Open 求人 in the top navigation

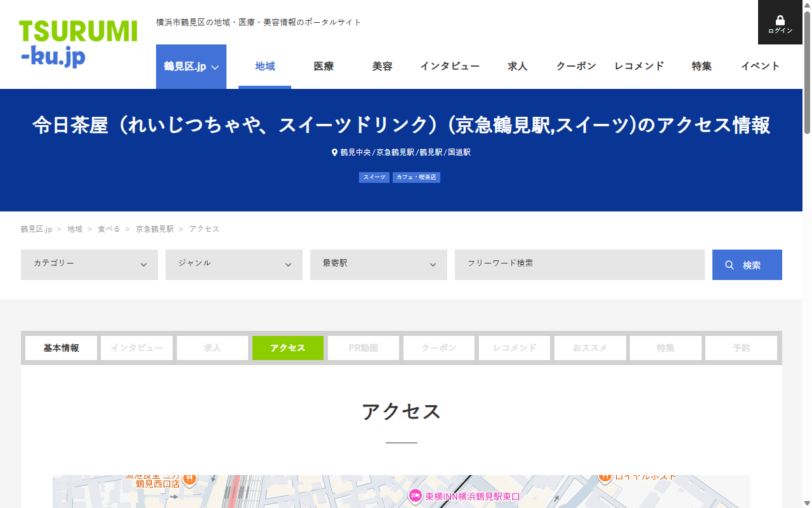pos(518,66)
